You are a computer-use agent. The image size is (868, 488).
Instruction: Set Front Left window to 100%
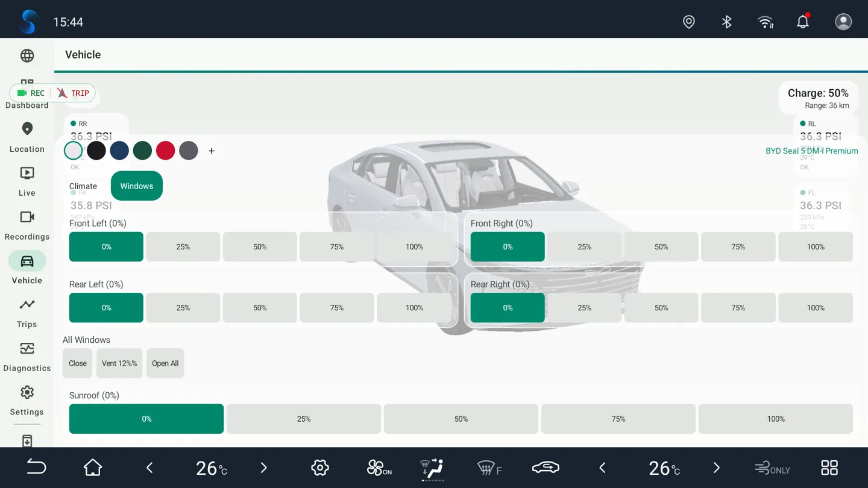(x=414, y=247)
